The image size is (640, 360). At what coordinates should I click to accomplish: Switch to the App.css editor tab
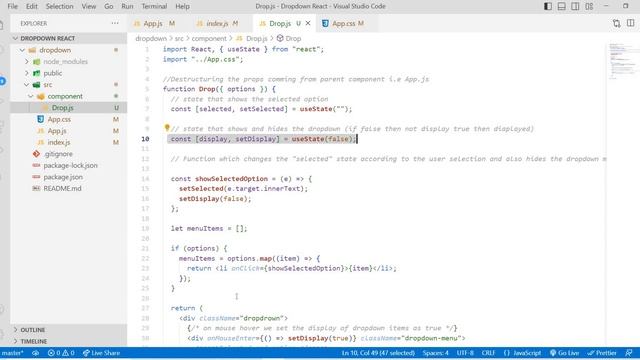click(x=343, y=23)
